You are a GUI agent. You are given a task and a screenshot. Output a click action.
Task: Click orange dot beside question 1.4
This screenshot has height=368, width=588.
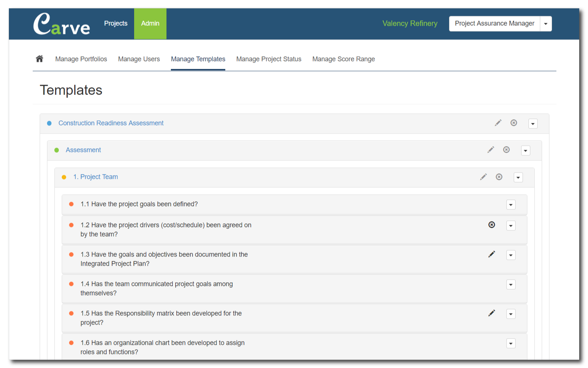coord(71,284)
